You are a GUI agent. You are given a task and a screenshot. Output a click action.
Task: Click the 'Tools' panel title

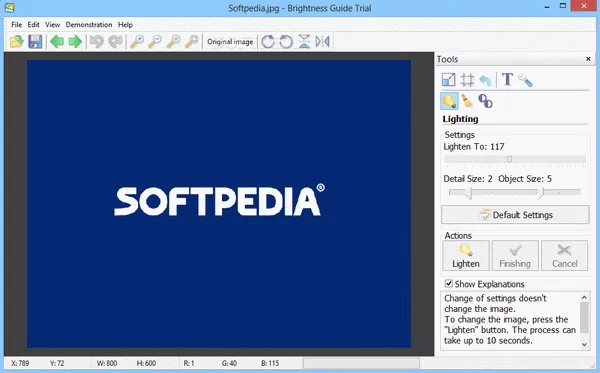point(447,59)
